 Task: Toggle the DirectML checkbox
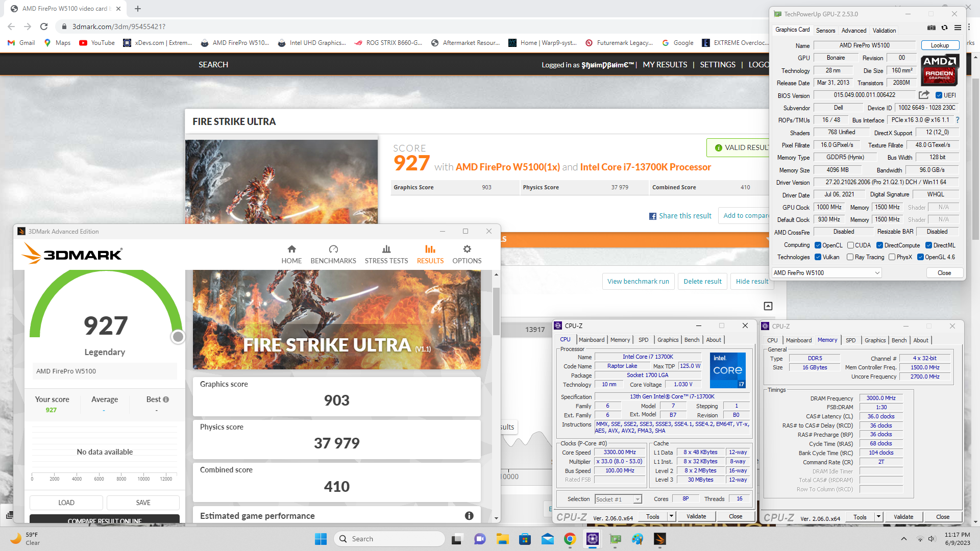click(929, 245)
